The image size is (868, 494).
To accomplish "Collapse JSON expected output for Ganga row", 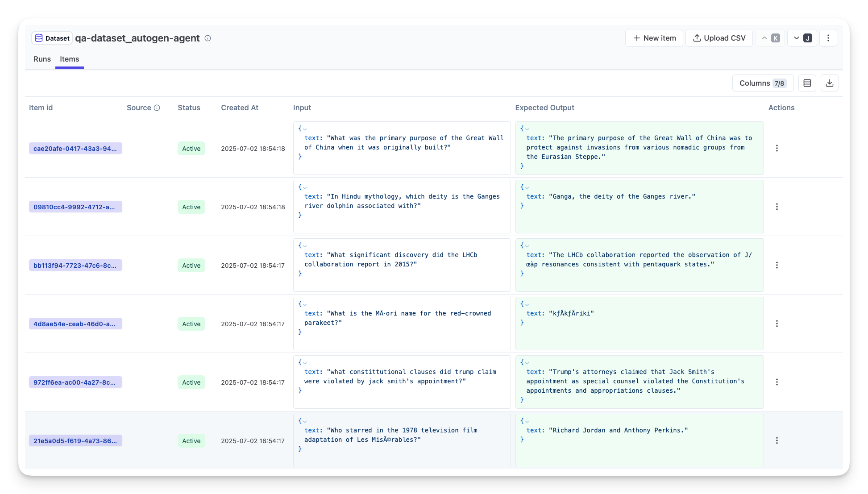I will (x=527, y=187).
